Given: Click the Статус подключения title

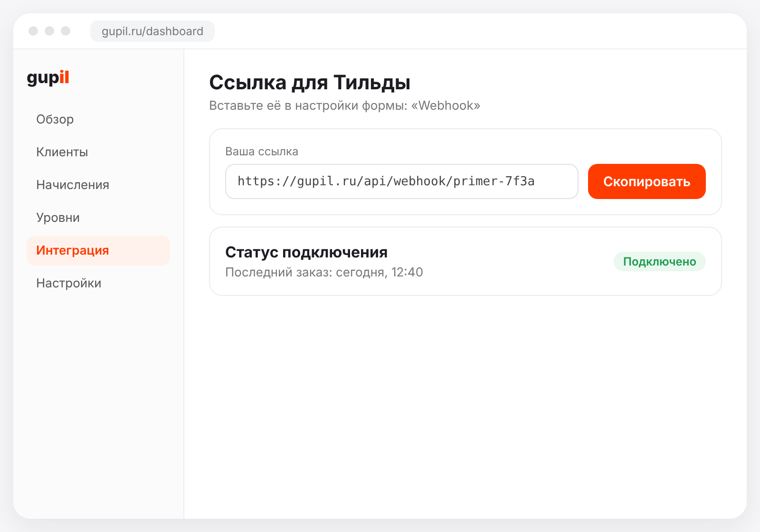Looking at the screenshot, I should pos(306,252).
